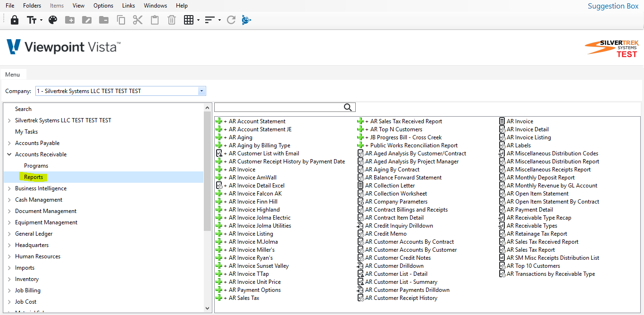Click the magnifier search icon above reports

[348, 107]
